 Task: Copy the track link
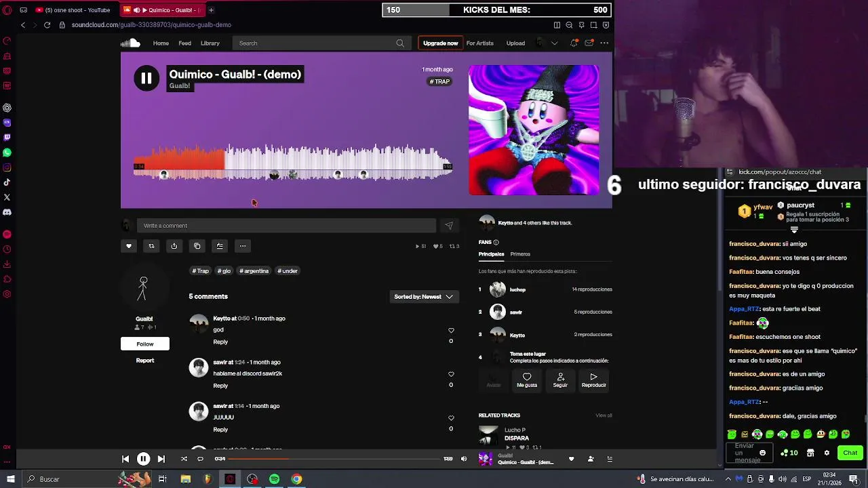[x=197, y=246]
